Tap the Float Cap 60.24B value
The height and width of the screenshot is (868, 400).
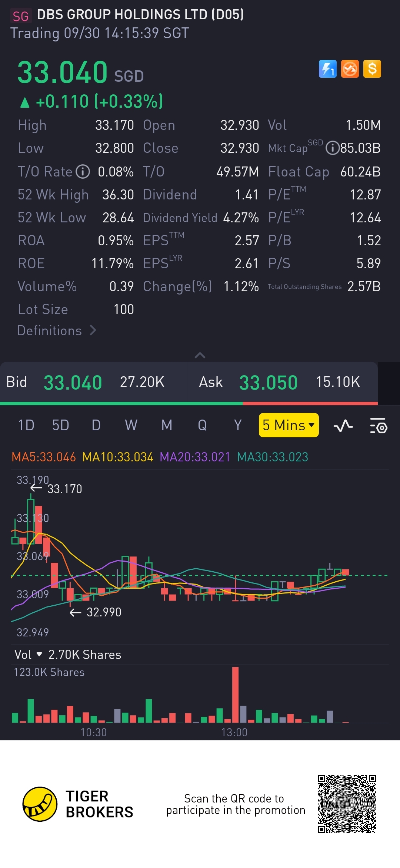tap(360, 172)
